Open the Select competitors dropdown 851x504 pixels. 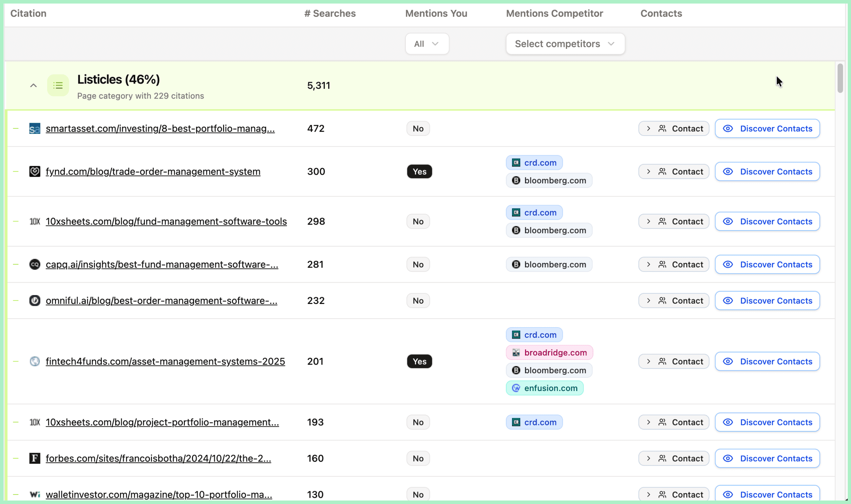565,44
